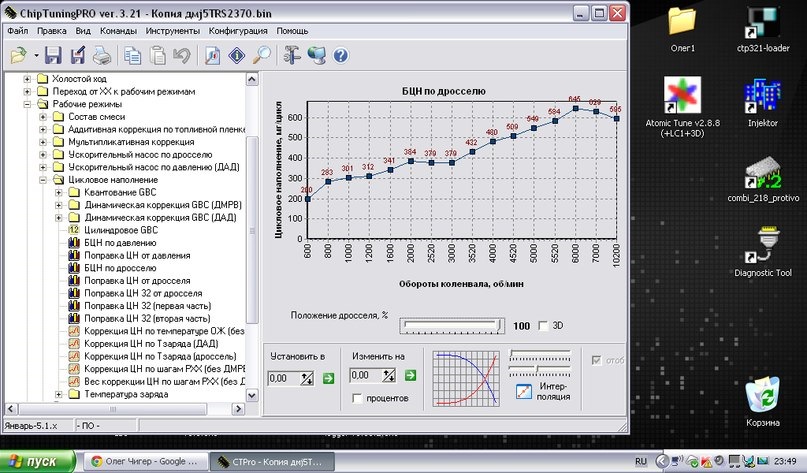Screen dimensions: 807x473
Task: Apply the 'Установить в' green arrow
Action: [328, 378]
